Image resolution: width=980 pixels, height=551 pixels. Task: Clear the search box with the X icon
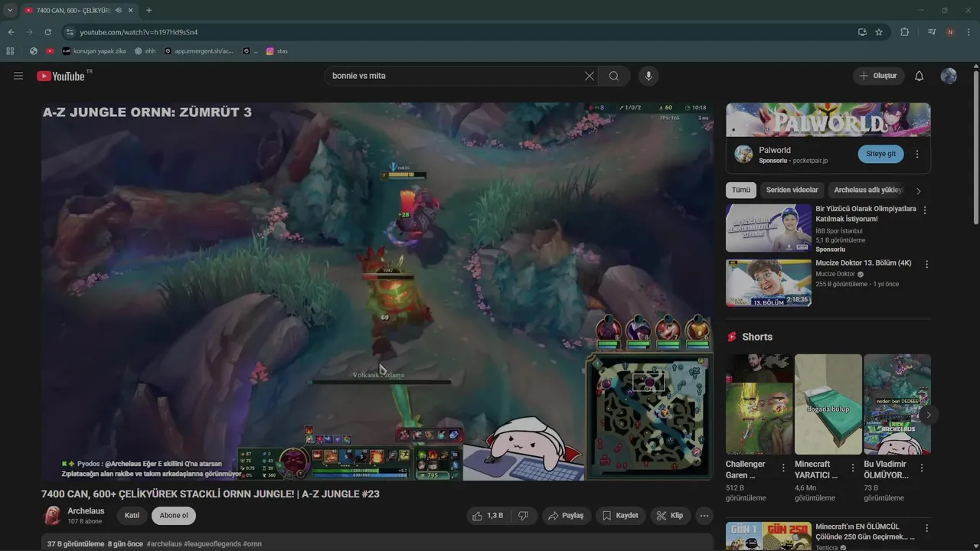[590, 76]
